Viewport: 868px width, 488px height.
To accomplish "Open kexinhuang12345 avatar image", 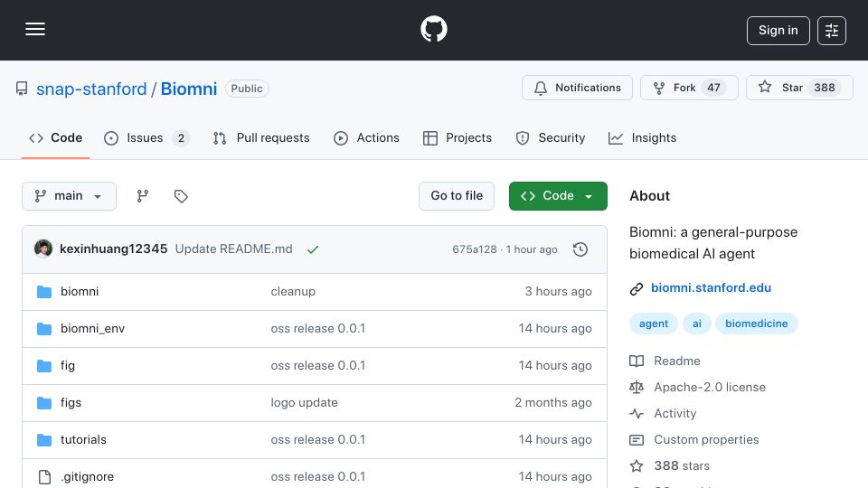I will [x=43, y=249].
